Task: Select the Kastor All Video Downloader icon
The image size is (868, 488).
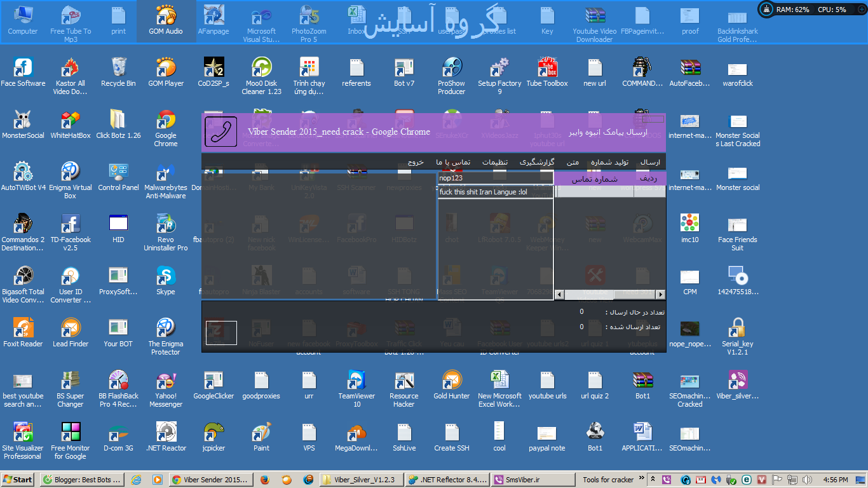Action: 71,76
